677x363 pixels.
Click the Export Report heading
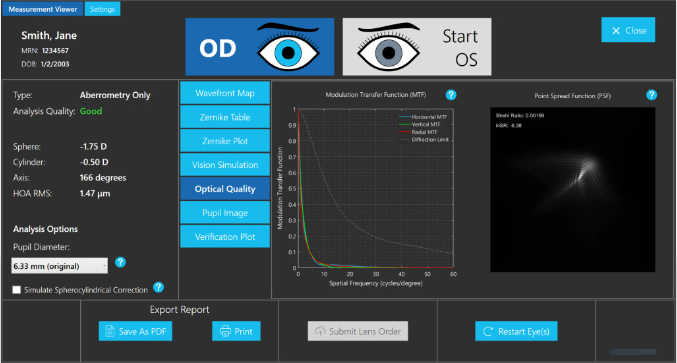tap(180, 309)
